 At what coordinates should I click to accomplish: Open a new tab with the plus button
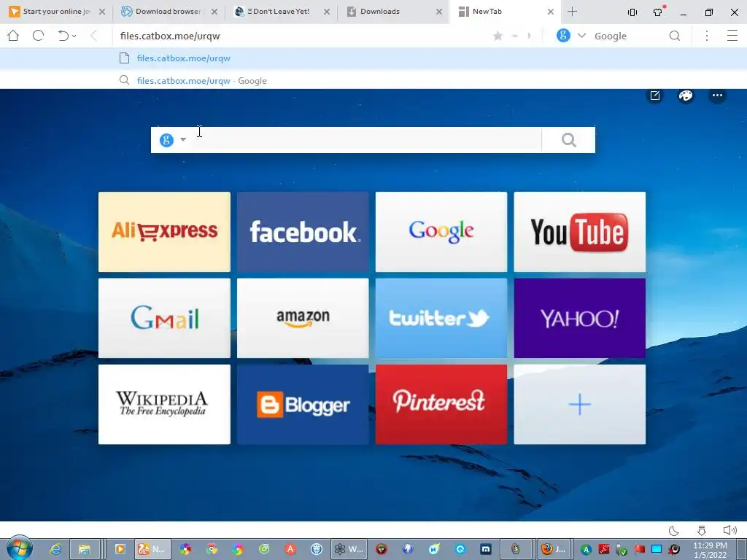572,12
